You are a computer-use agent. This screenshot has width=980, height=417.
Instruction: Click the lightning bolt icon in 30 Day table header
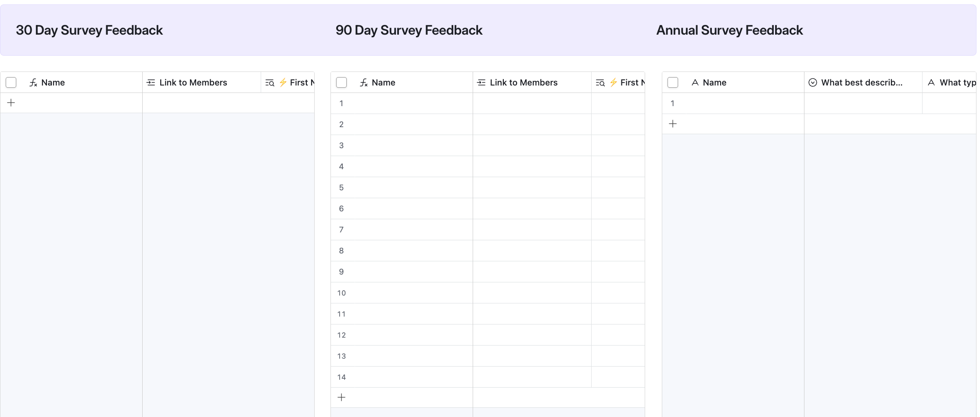[x=283, y=82]
